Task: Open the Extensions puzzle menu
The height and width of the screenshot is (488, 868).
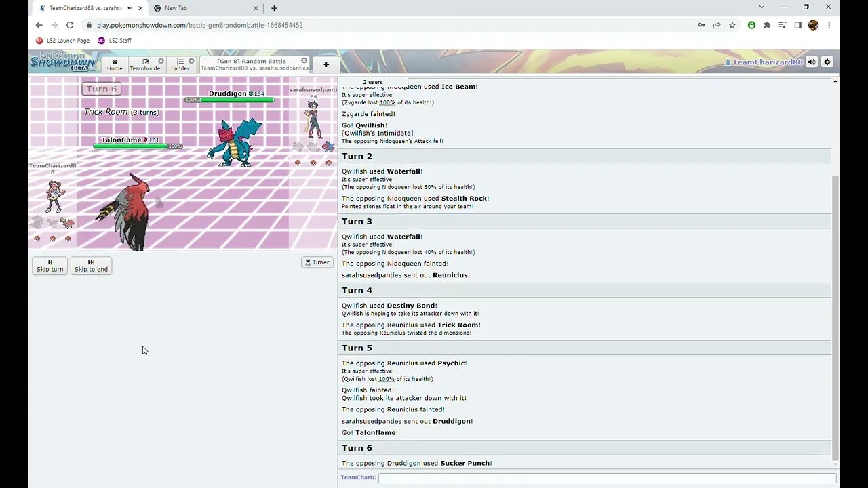Action: 767,25
